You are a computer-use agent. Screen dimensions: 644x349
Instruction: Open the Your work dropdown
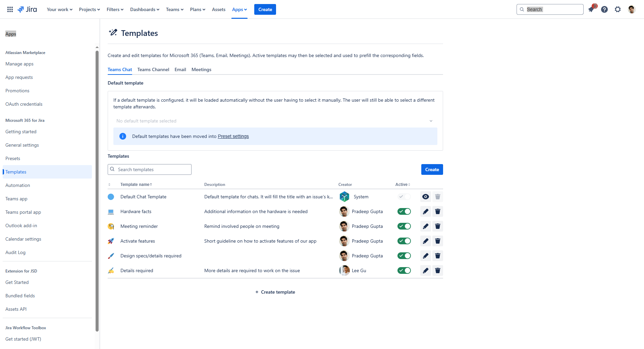point(60,9)
